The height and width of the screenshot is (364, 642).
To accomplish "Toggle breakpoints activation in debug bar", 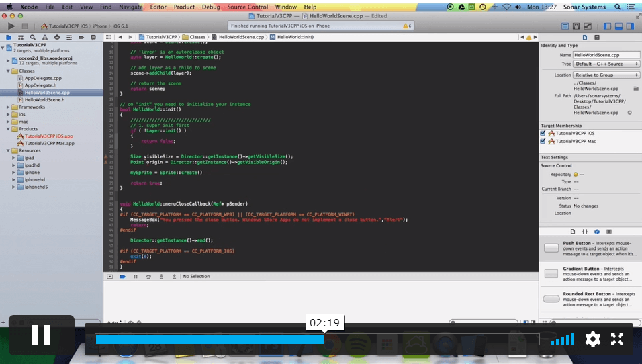I will point(122,277).
